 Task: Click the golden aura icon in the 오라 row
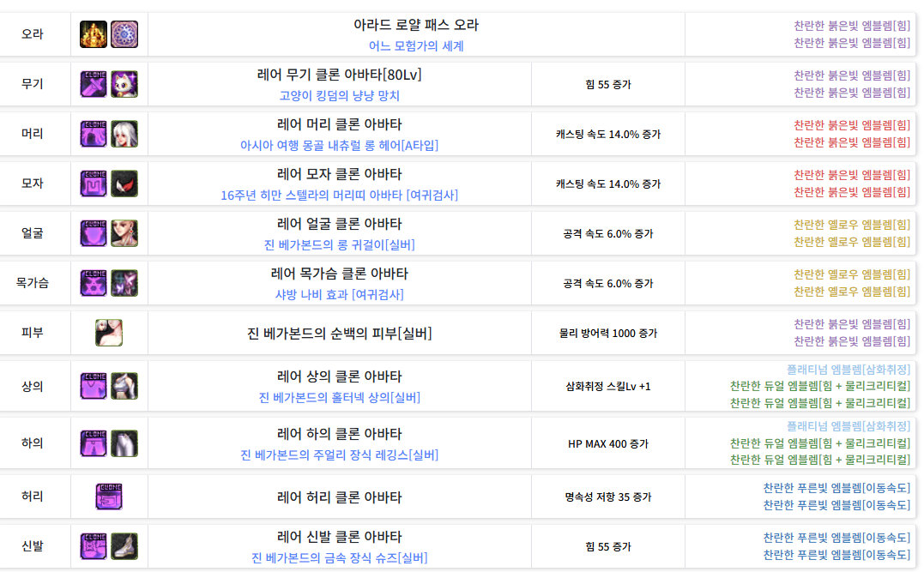click(x=94, y=34)
